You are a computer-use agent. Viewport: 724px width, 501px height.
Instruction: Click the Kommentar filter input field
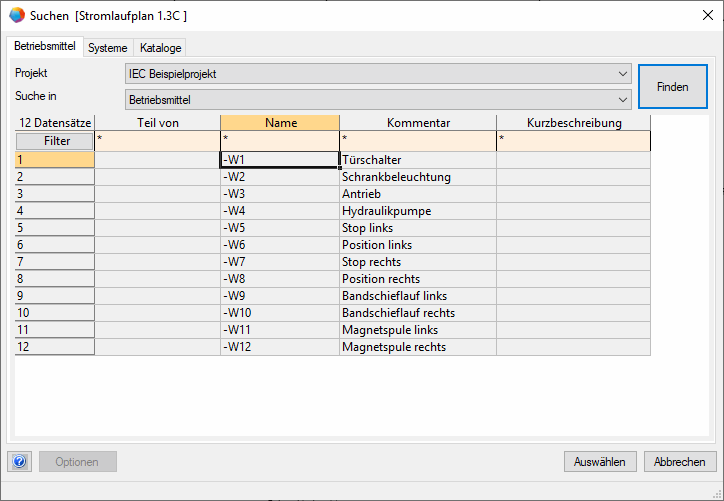click(417, 141)
